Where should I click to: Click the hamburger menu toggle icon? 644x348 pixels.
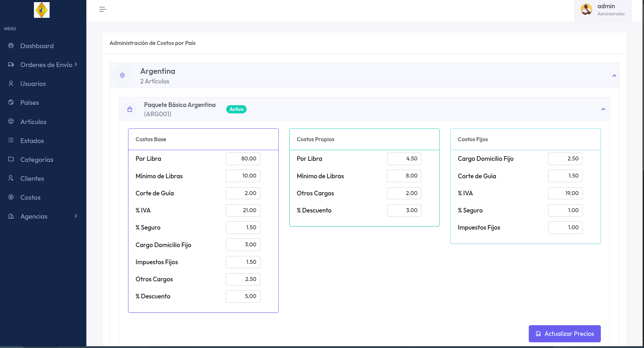pyautogui.click(x=102, y=9)
